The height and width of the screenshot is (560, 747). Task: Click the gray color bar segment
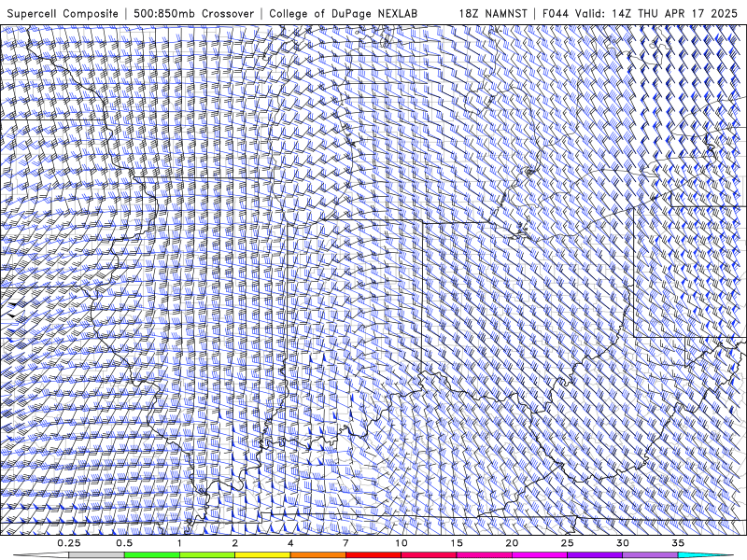coord(96,555)
